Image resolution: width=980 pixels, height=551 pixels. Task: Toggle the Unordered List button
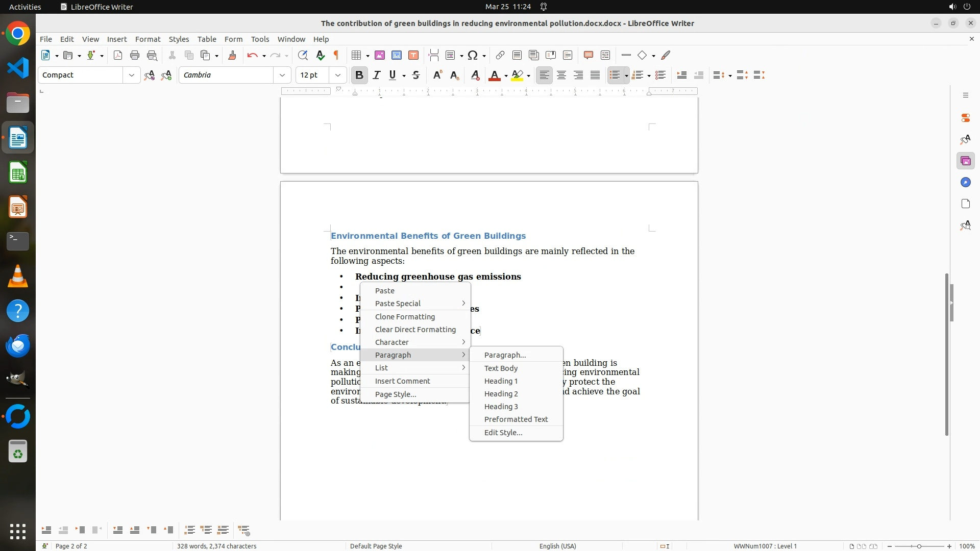615,76
